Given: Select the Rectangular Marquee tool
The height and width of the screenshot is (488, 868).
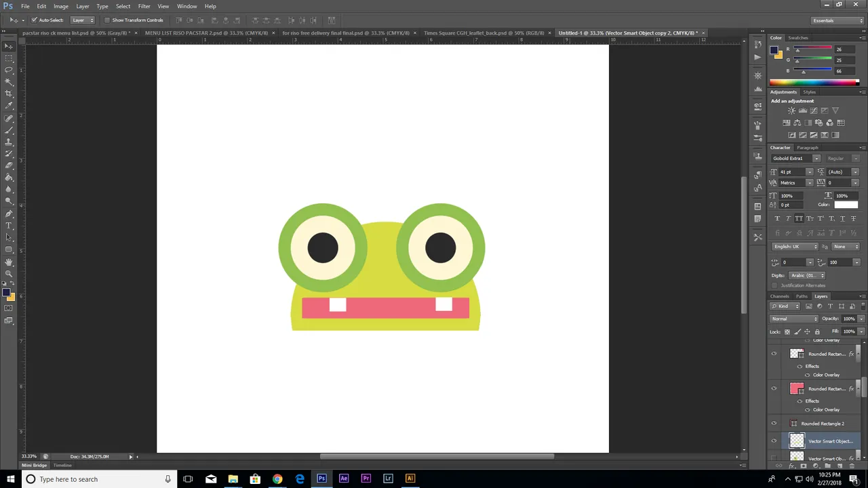Looking at the screenshot, I should 9,58.
